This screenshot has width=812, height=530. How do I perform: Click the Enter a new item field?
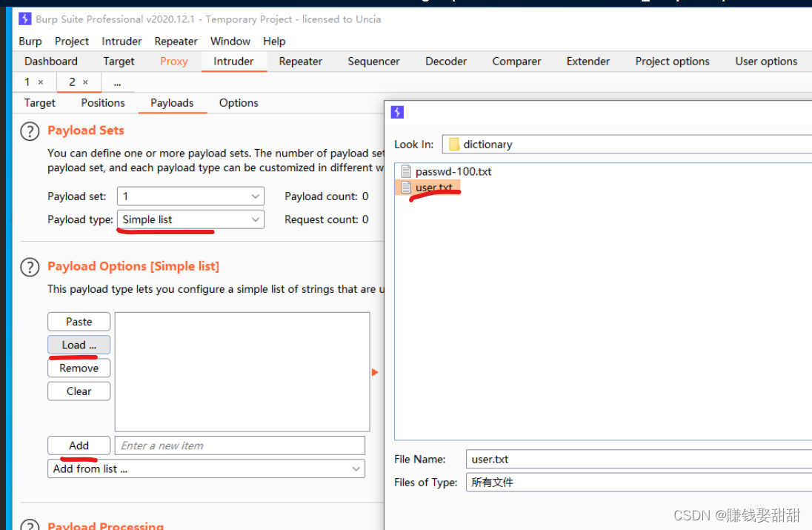coord(240,445)
